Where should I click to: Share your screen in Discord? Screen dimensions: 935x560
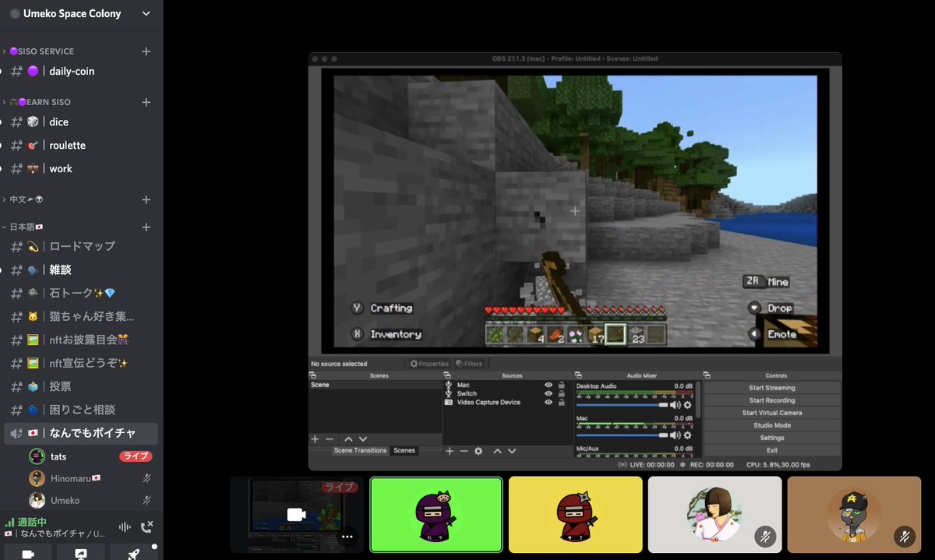click(x=81, y=554)
